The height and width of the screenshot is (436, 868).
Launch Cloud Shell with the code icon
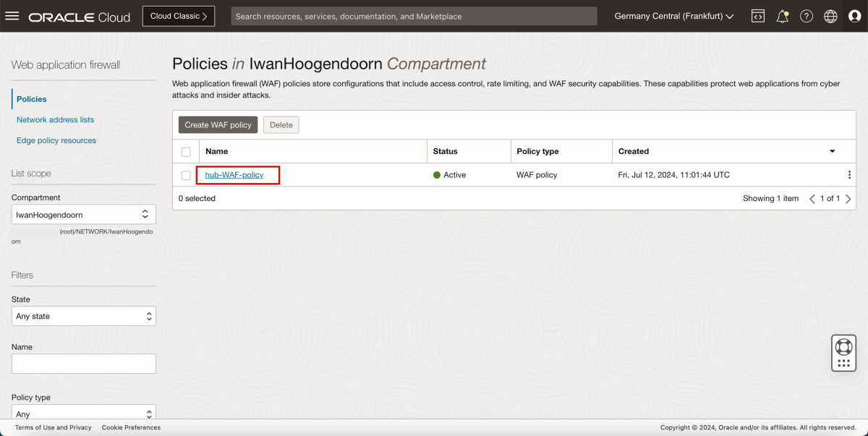(757, 15)
